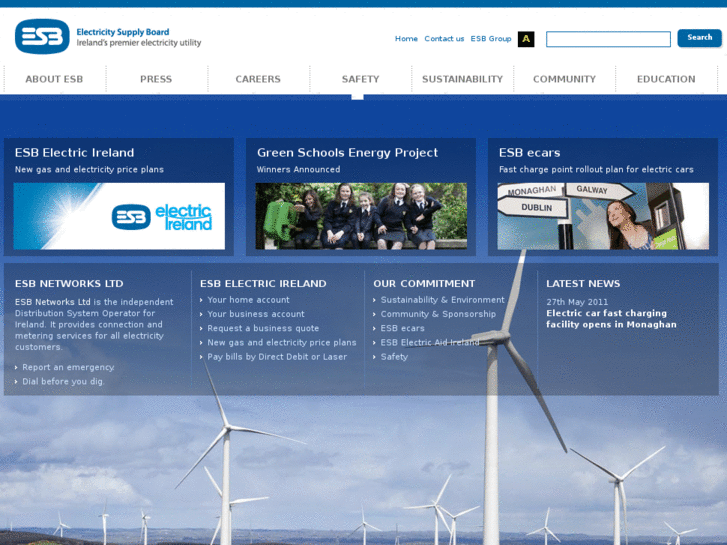The image size is (727, 545).
Task: Click the schoolgirls photo thumbnail
Action: click(x=361, y=216)
